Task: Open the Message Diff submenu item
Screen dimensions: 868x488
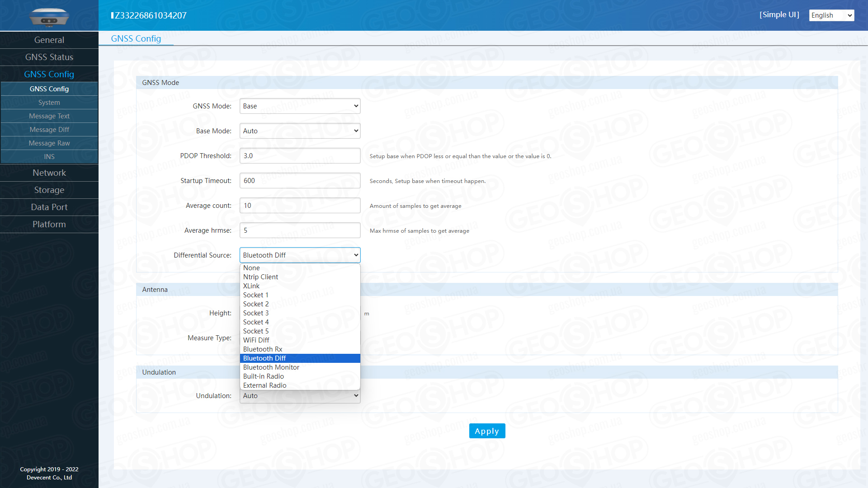Action: (49, 130)
